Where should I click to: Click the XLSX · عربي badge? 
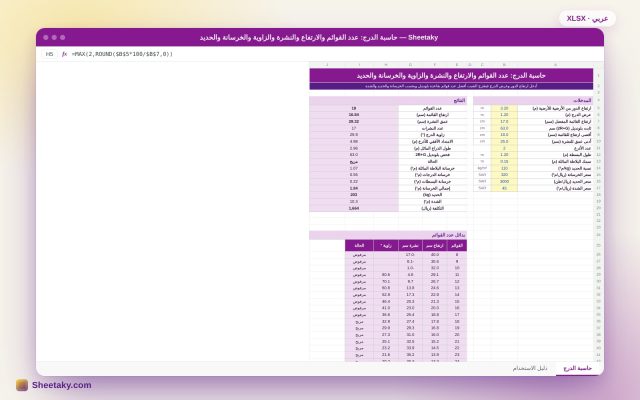pos(587,18)
